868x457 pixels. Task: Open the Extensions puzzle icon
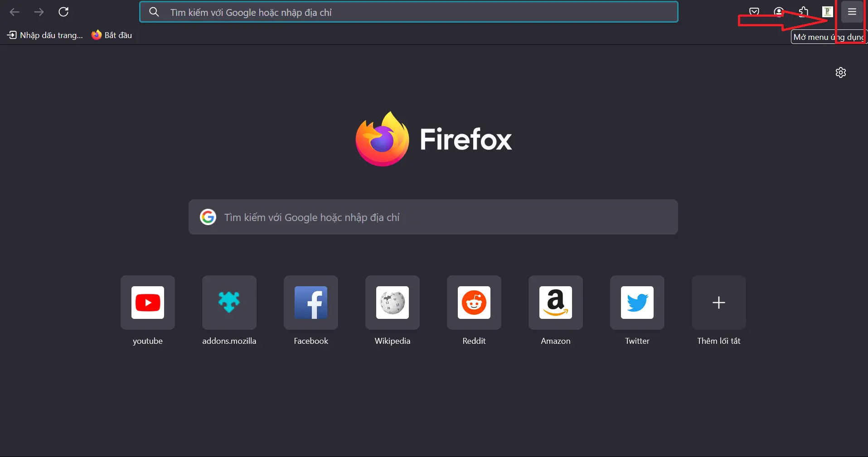click(803, 12)
